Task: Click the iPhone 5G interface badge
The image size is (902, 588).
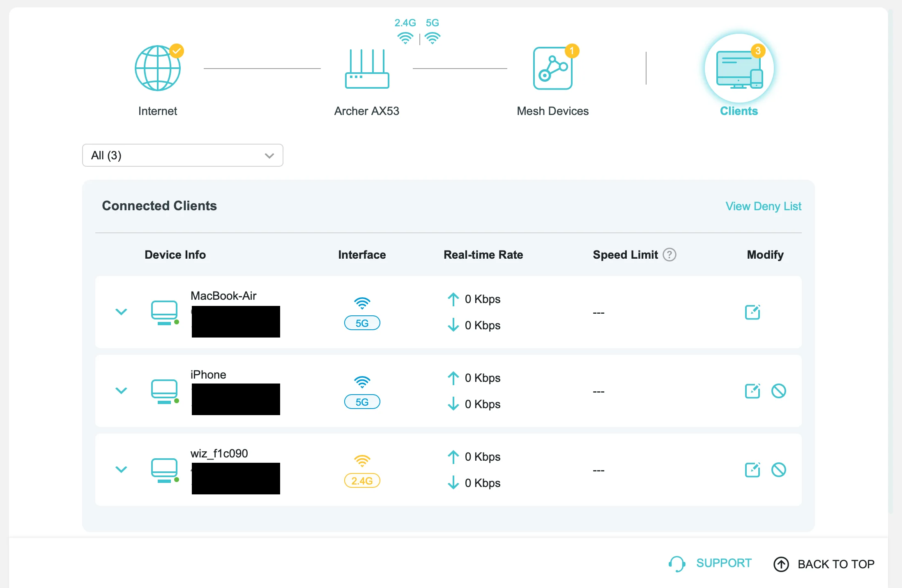Action: click(362, 402)
